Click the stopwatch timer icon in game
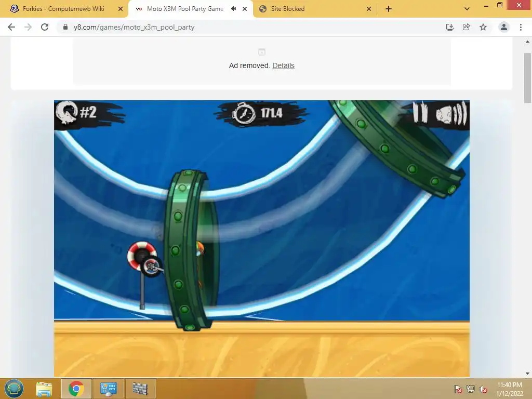Viewport: 532px width, 399px height. tap(244, 113)
